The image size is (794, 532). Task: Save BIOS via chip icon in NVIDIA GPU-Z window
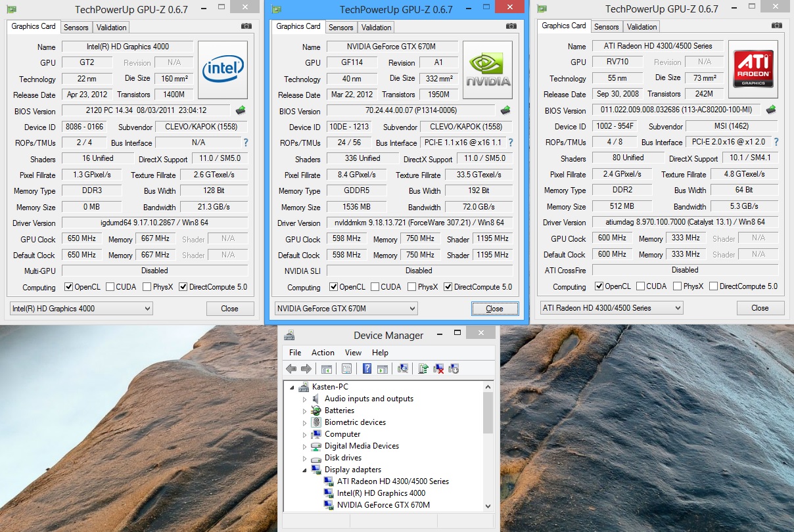point(505,110)
